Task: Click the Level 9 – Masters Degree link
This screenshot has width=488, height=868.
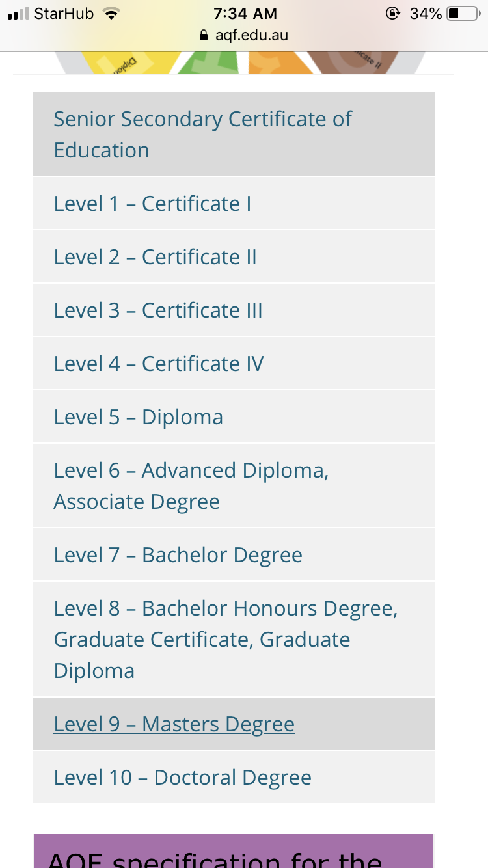Action: pos(174,724)
